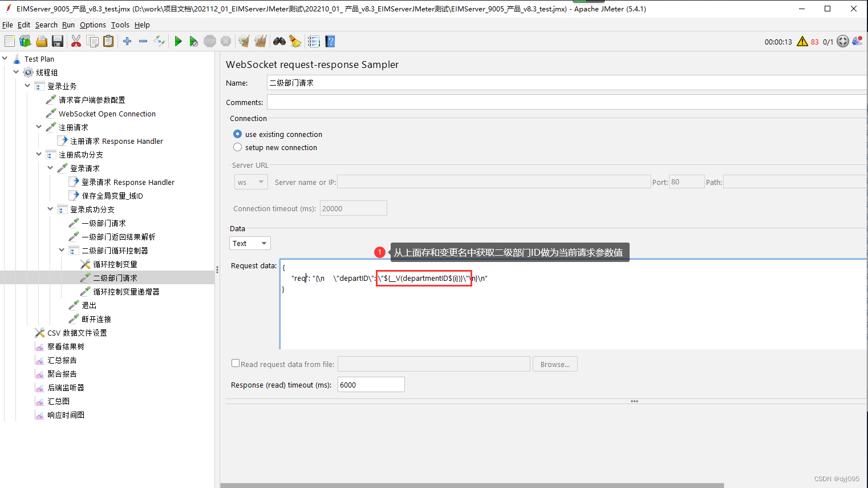Image resolution: width=868 pixels, height=488 pixels.
Task: Click the Browse... button
Action: click(555, 364)
